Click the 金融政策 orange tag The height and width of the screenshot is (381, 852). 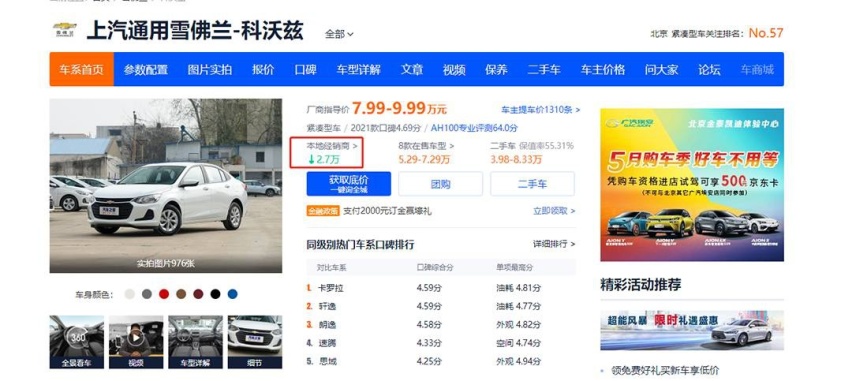(323, 211)
